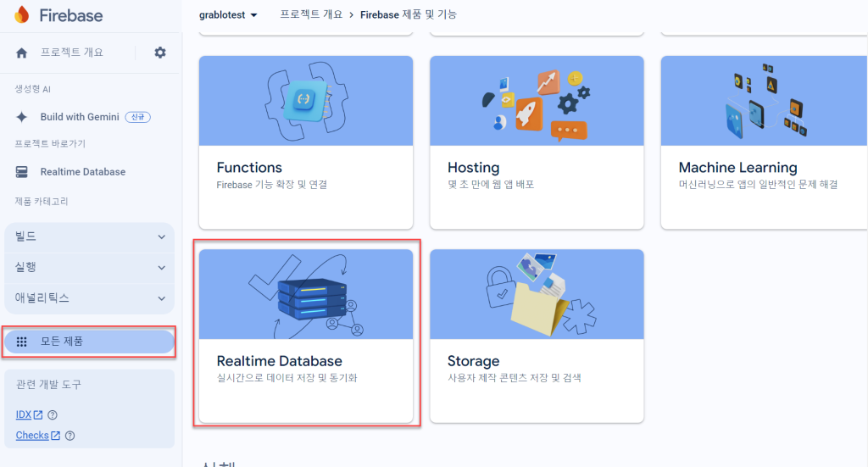Click the Checks external link icon
868x467 pixels.
tap(55, 436)
